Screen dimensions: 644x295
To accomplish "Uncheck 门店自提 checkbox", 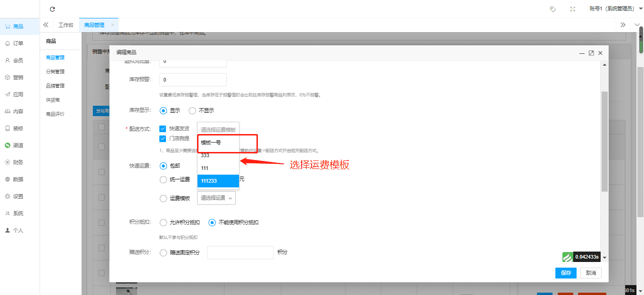I will point(163,138).
